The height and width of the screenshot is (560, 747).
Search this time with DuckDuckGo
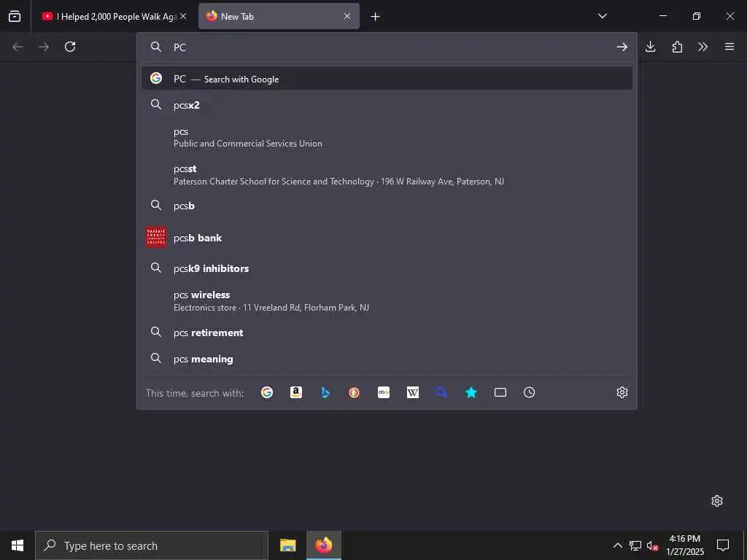click(x=354, y=392)
